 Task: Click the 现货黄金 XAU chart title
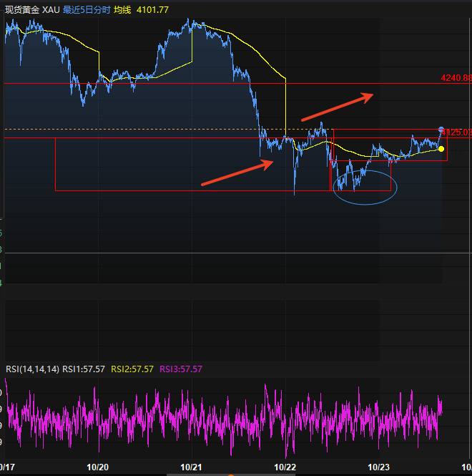coord(32,10)
